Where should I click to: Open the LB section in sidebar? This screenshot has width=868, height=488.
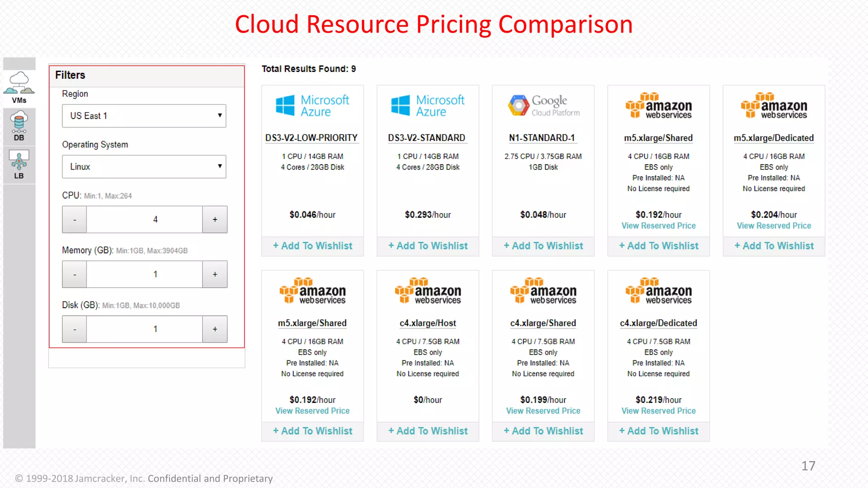pos(19,165)
